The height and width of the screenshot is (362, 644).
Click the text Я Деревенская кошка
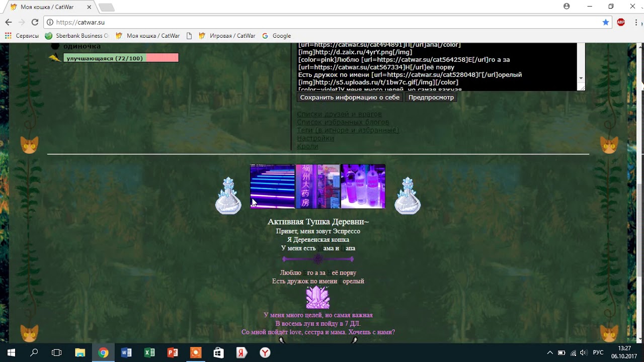(318, 240)
